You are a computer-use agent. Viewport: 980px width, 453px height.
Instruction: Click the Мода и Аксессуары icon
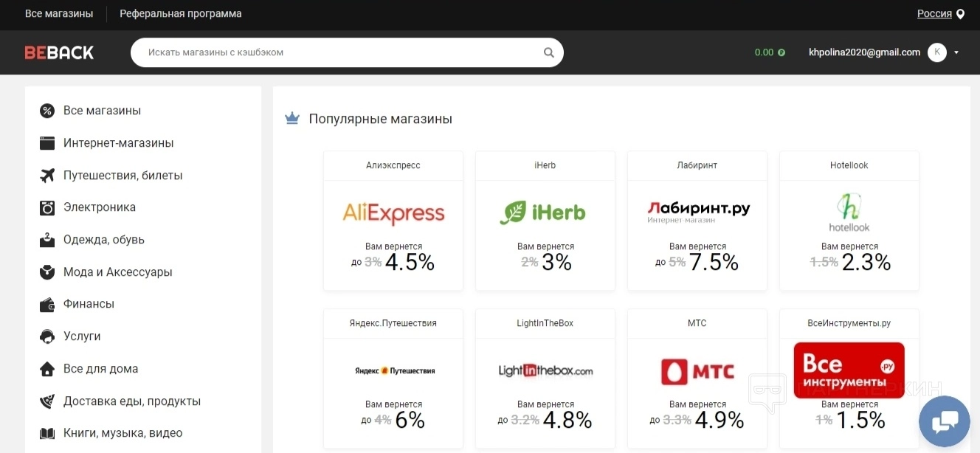click(47, 272)
